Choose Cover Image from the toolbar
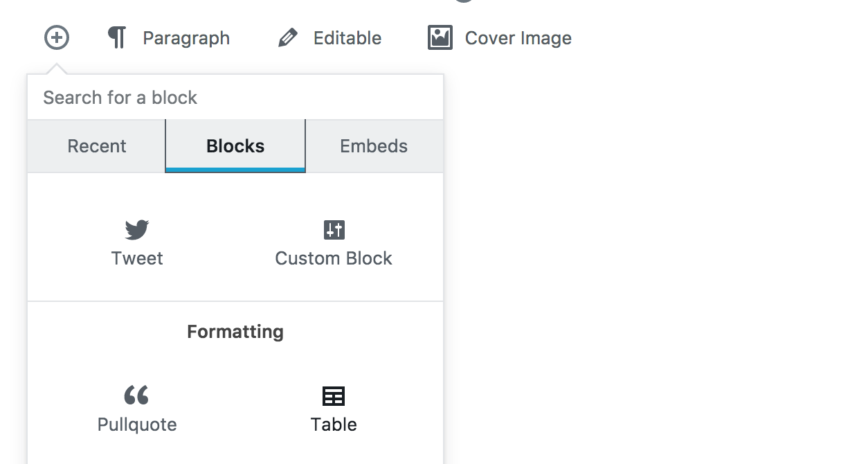The width and height of the screenshot is (868, 464). pyautogui.click(x=519, y=38)
